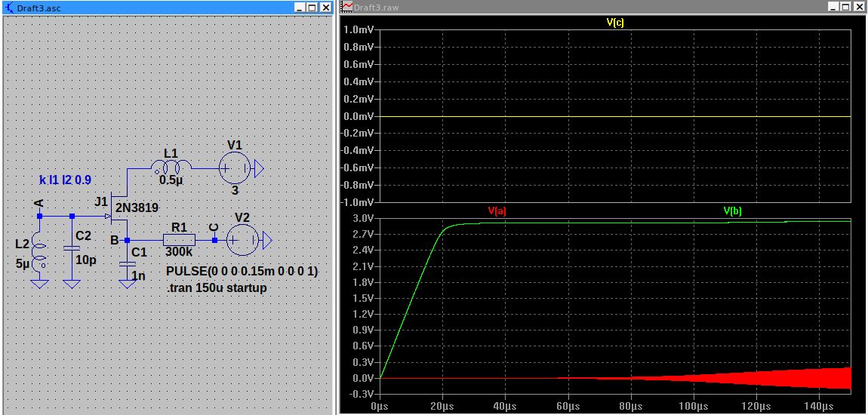Image resolution: width=868 pixels, height=415 pixels.
Task: Click the ground symbol beneath C1
Action: pos(127,284)
